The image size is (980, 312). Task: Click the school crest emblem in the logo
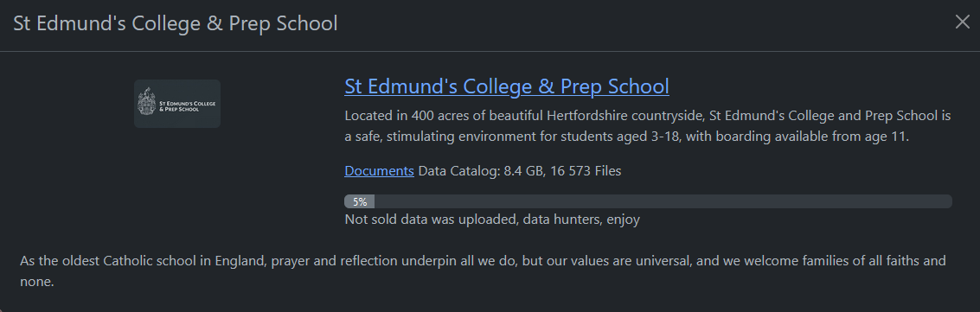click(146, 102)
